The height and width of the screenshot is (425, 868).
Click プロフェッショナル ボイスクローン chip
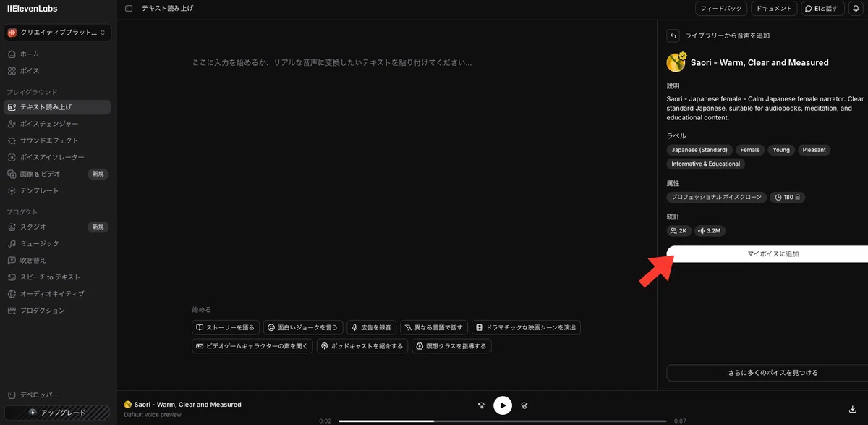point(717,197)
